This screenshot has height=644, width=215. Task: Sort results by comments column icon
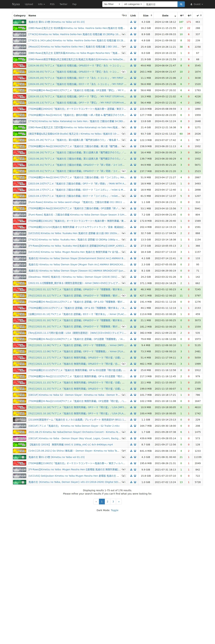click(x=124, y=16)
